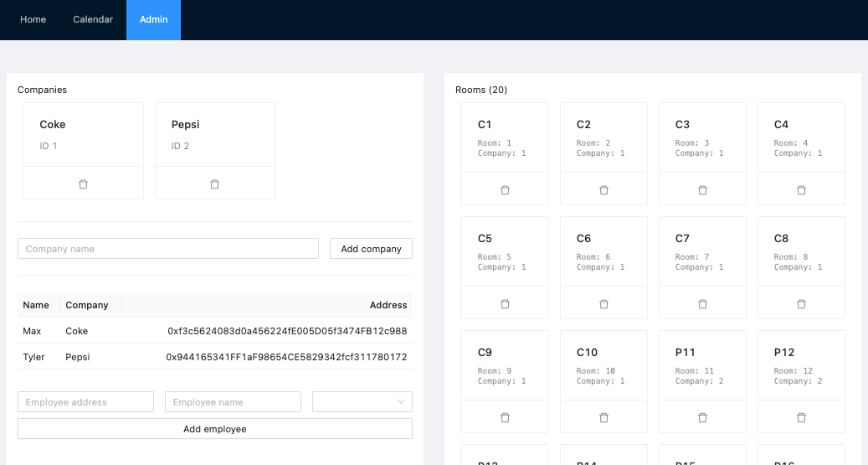Click the Coke cell in Max's row
The image size is (868, 465).
tap(76, 331)
